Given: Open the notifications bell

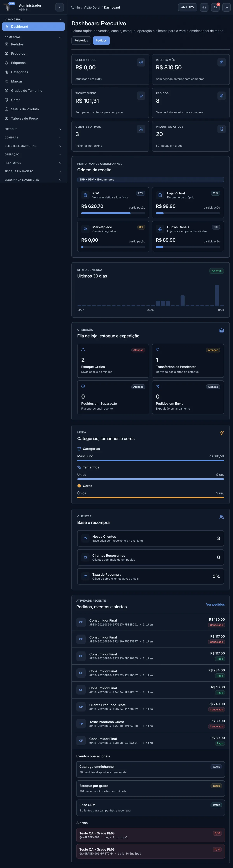Looking at the screenshot, I should 215,7.
